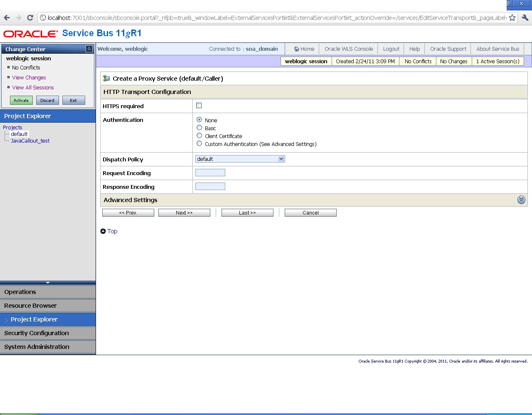Expand Advanced Settings with double-chevron icon
The width and height of the screenshot is (532, 415).
tap(521, 200)
